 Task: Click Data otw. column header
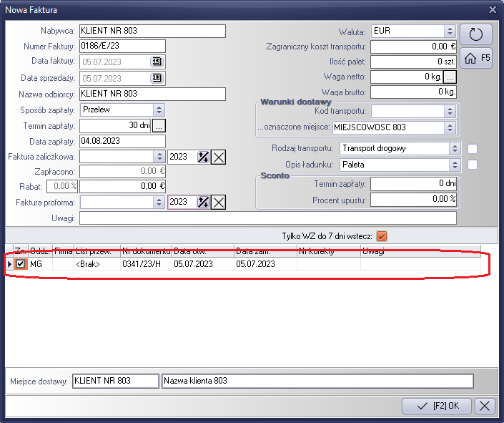coord(203,251)
